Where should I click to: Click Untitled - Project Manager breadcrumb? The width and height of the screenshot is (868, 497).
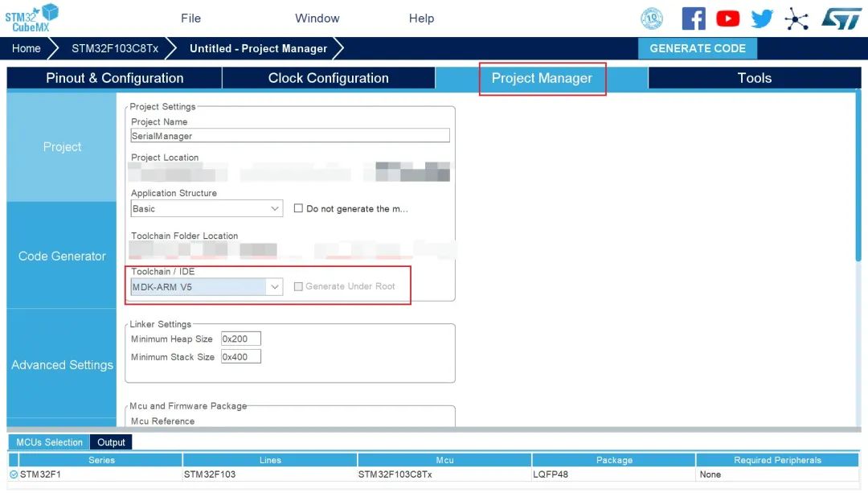259,48
